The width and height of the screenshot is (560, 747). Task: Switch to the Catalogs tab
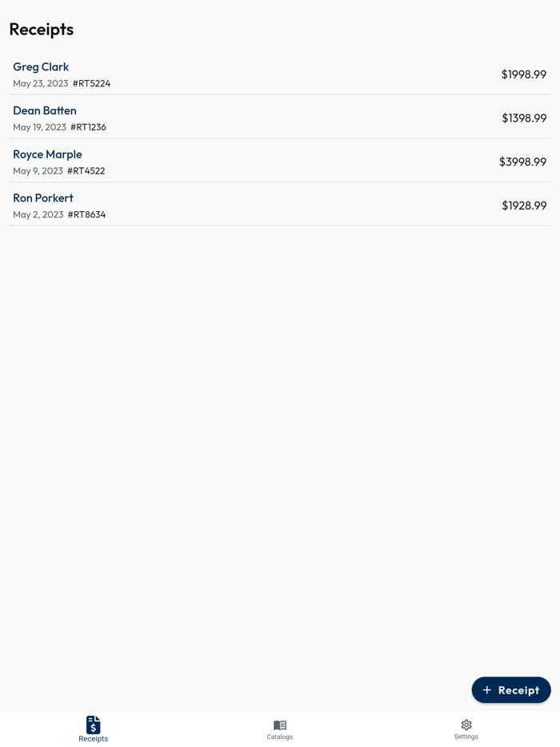click(279, 729)
